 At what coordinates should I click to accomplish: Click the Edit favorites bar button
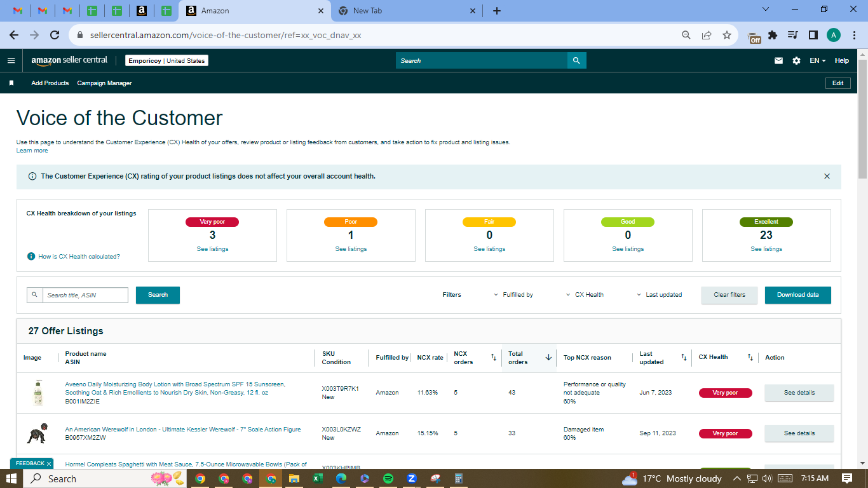[x=838, y=83]
